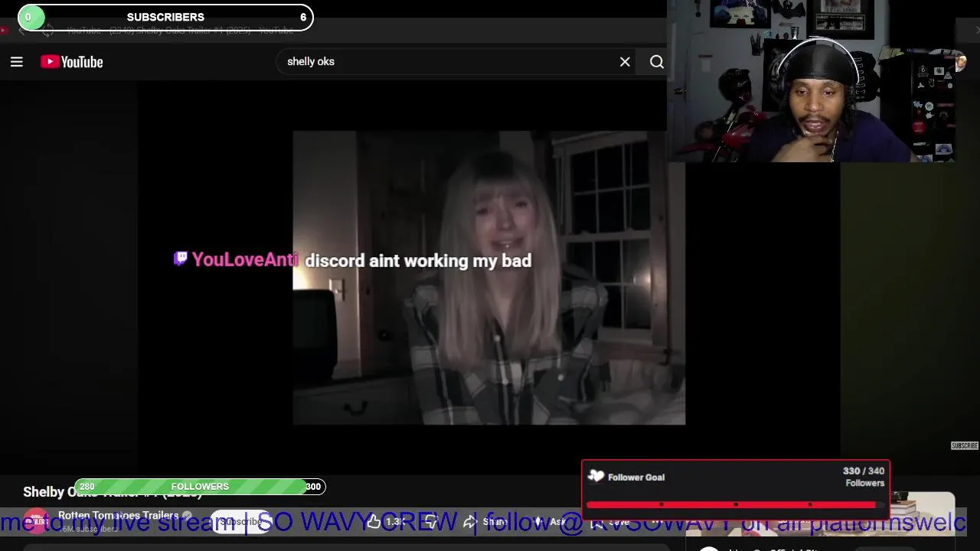This screenshot has width=980, height=551.
Task: Click the Subscribe button under the video
Action: [240, 522]
